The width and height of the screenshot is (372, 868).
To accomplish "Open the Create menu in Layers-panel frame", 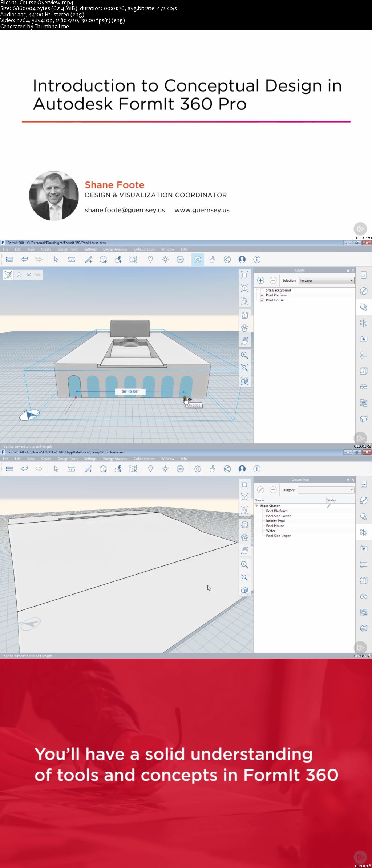I will pos(46,249).
